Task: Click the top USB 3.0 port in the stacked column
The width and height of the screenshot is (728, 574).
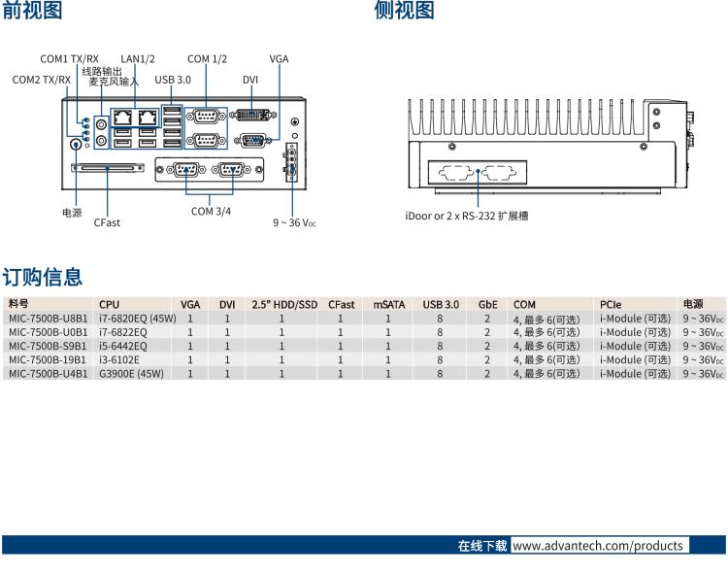Action: tap(173, 110)
